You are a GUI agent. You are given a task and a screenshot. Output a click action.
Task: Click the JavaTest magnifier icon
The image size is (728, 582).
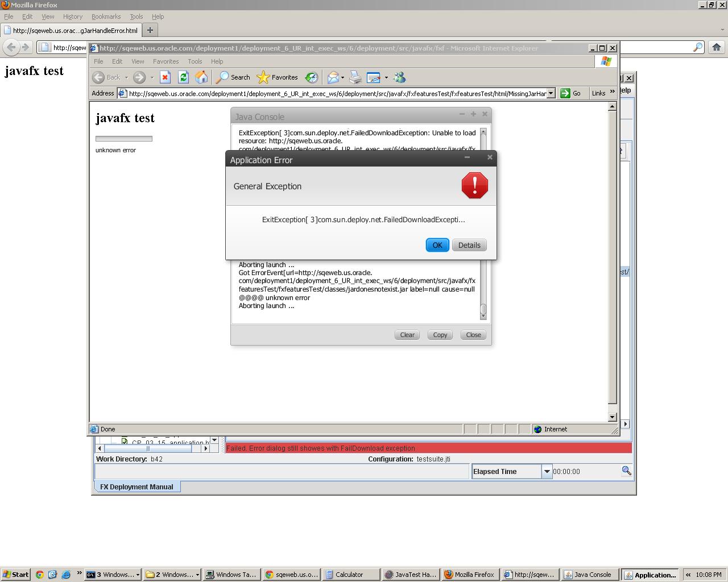[626, 471]
